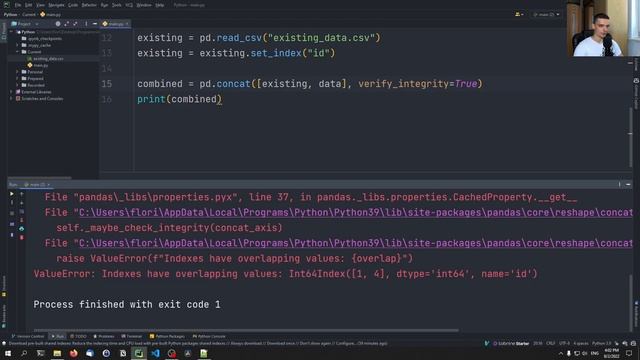Viewport: 640px width, 360px height.
Task: Collapse the Python root project folder
Action: (12, 32)
